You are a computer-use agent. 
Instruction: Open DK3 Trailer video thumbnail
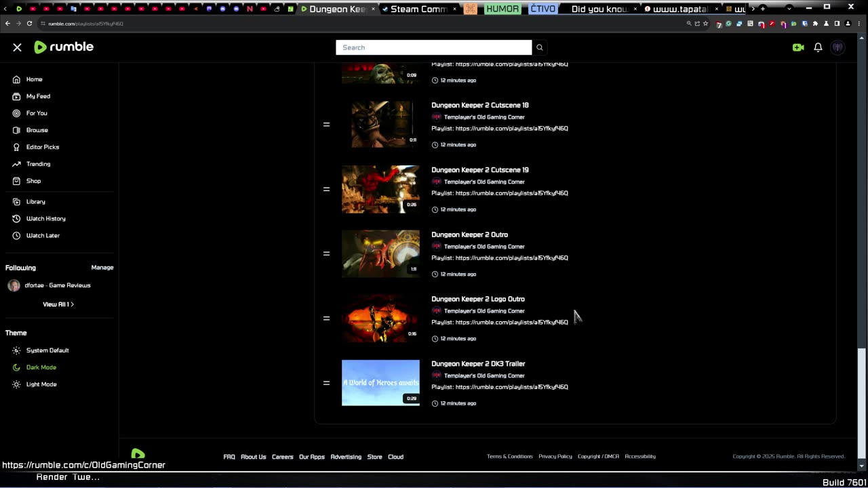point(380,383)
